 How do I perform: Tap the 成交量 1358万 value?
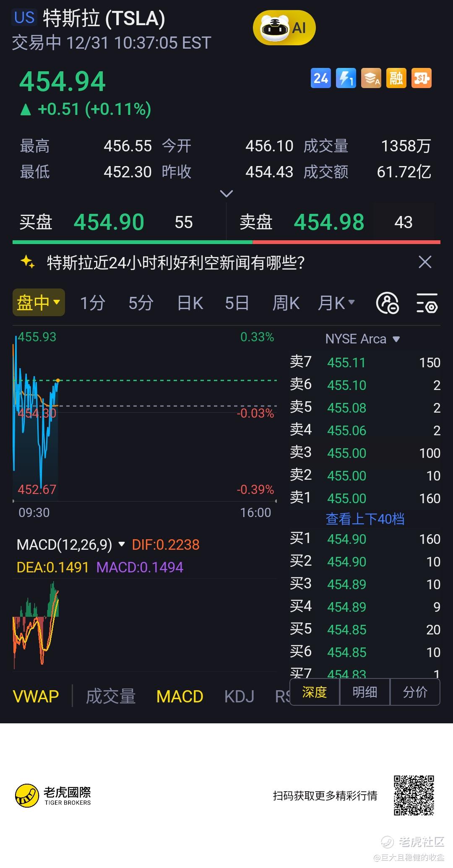[x=406, y=146]
